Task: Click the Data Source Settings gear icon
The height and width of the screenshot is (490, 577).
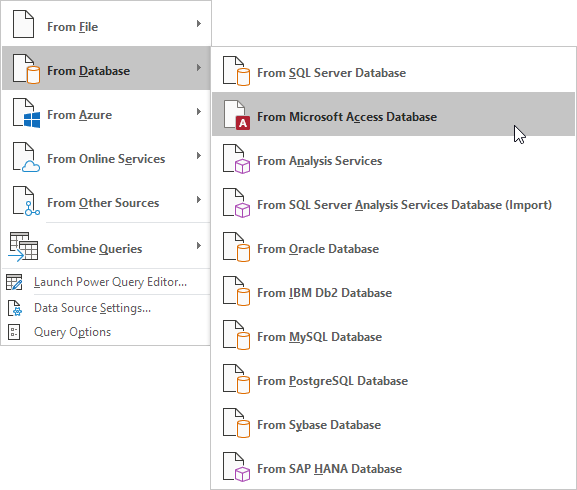Action: click(x=15, y=308)
